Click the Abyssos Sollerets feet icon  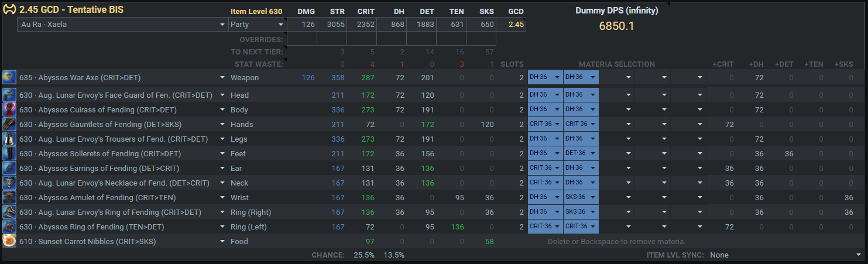point(9,153)
